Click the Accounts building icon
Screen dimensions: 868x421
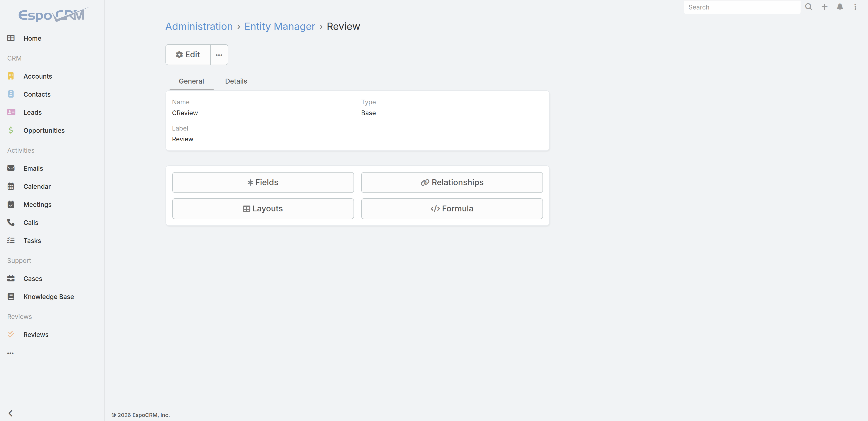pyautogui.click(x=11, y=76)
